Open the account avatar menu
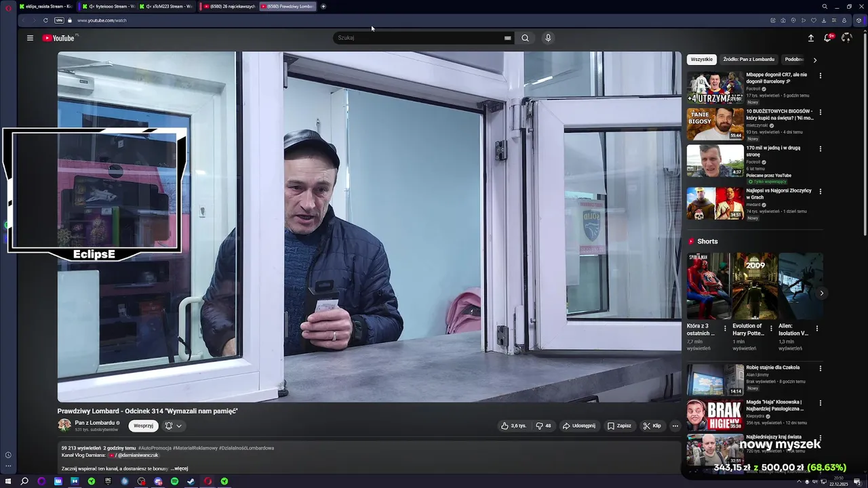Screen dimensions: 868x488 (x=846, y=38)
